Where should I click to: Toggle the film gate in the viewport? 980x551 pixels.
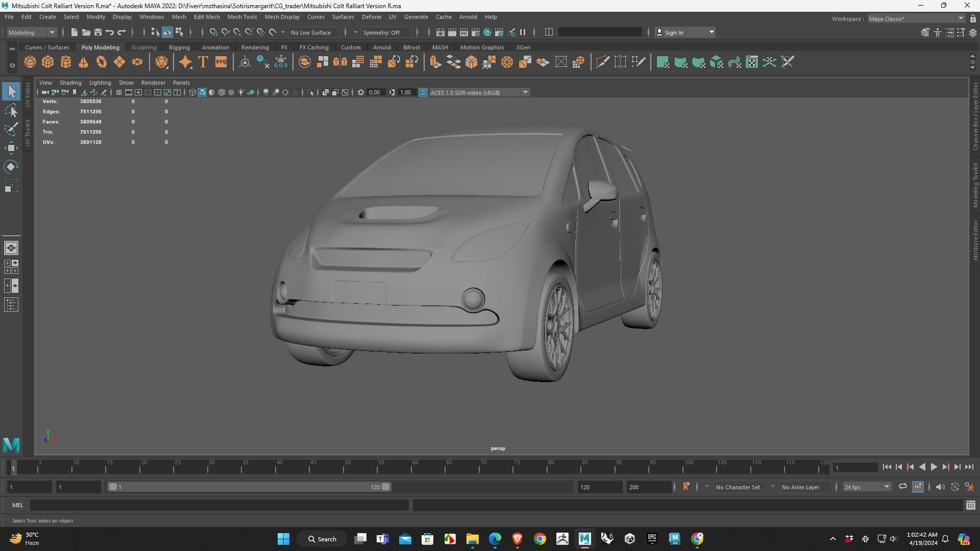coord(129,92)
